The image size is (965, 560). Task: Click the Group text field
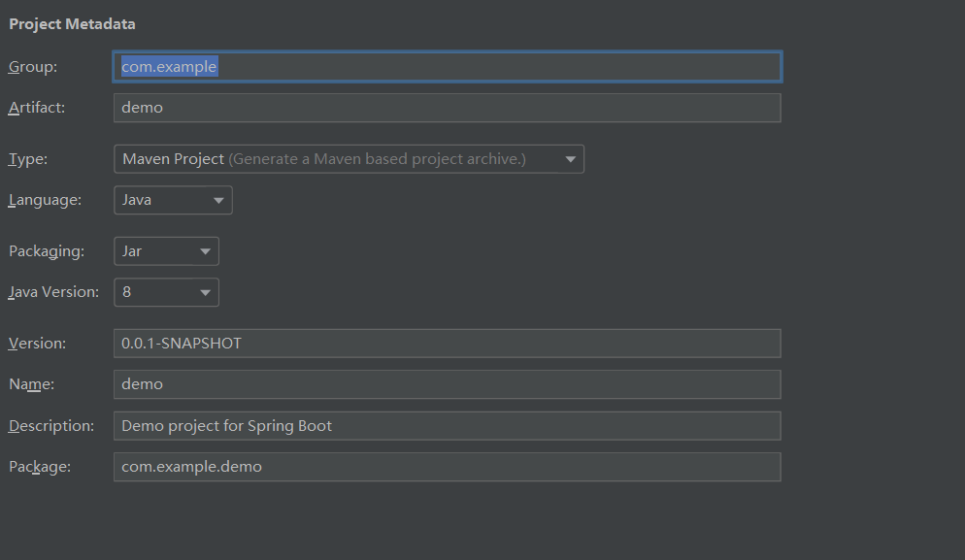coord(448,66)
